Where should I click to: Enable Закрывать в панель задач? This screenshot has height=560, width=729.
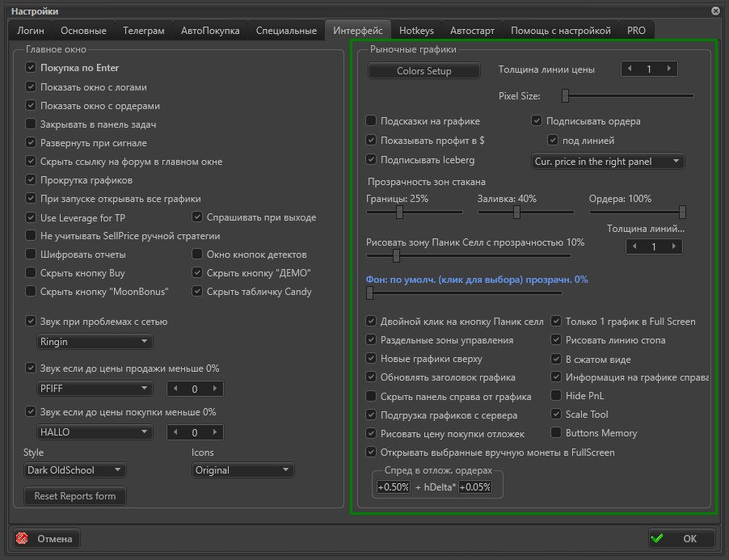(31, 124)
